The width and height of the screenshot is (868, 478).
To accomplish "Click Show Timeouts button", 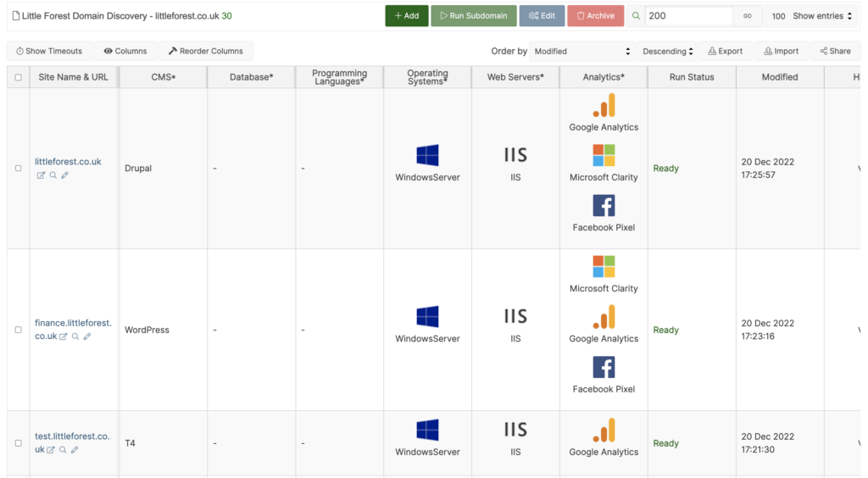I will tap(49, 51).
